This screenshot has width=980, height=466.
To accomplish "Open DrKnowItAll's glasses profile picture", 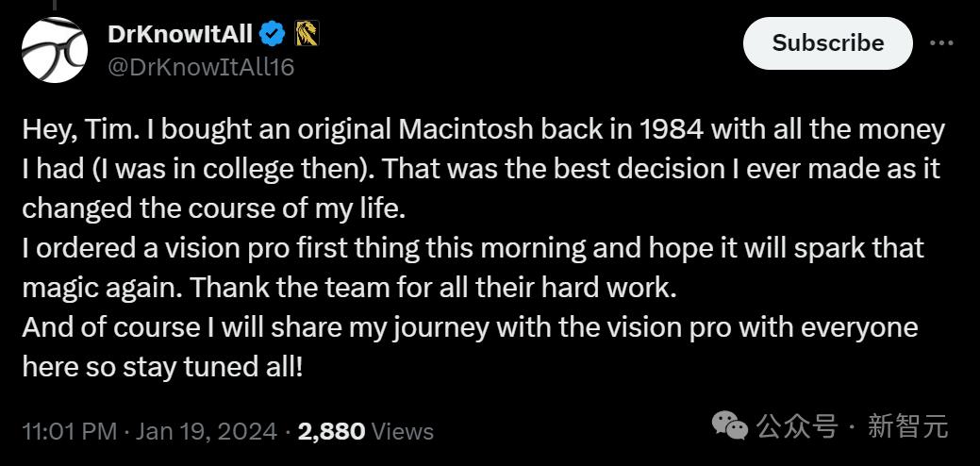I will [55, 50].
